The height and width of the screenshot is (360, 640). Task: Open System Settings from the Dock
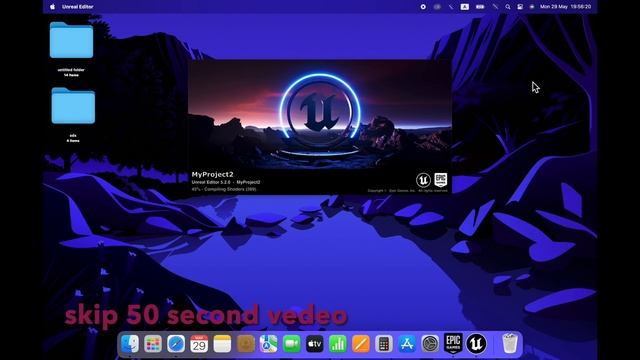pos(430,344)
